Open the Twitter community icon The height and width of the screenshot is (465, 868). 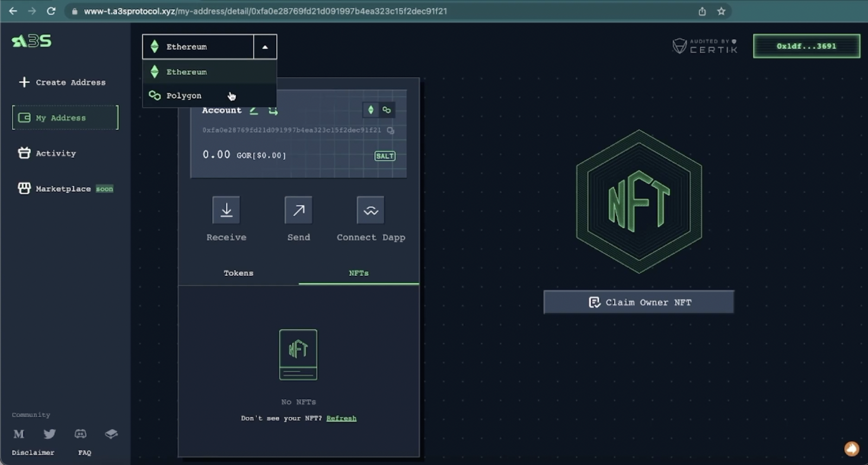49,434
